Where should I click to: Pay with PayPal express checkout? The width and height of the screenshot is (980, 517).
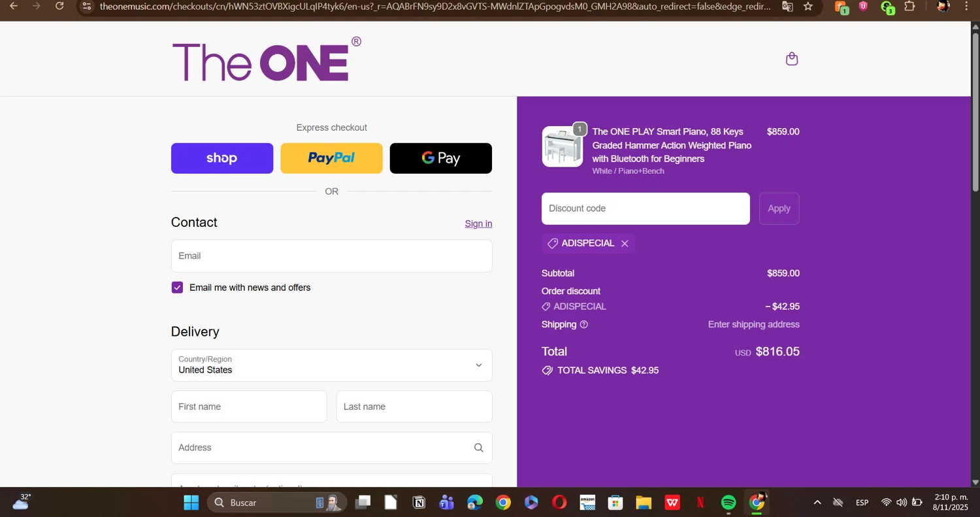[331, 158]
